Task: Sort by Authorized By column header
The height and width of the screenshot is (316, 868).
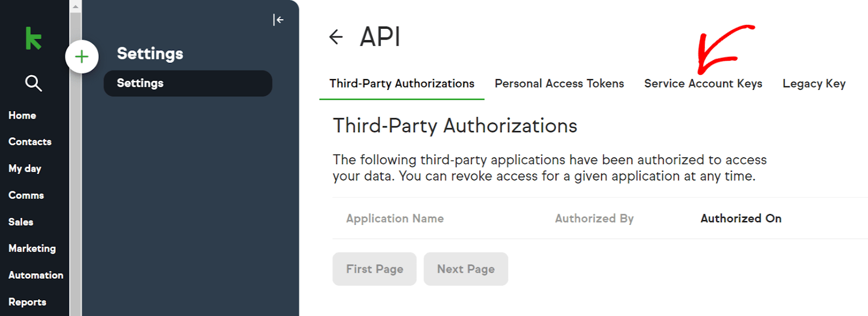Action: coord(594,218)
